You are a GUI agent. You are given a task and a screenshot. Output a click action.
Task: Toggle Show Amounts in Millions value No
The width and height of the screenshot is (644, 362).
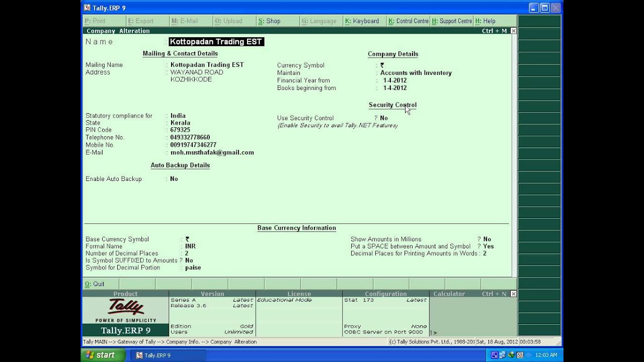point(487,239)
